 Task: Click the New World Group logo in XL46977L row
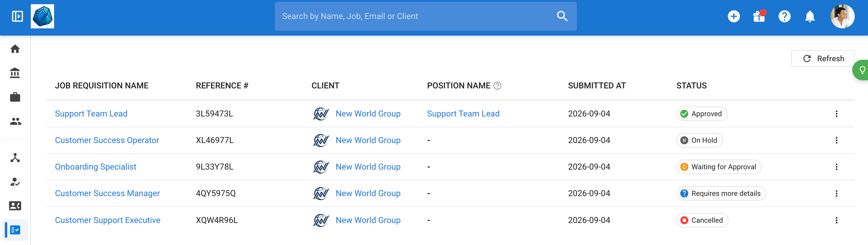click(x=321, y=140)
